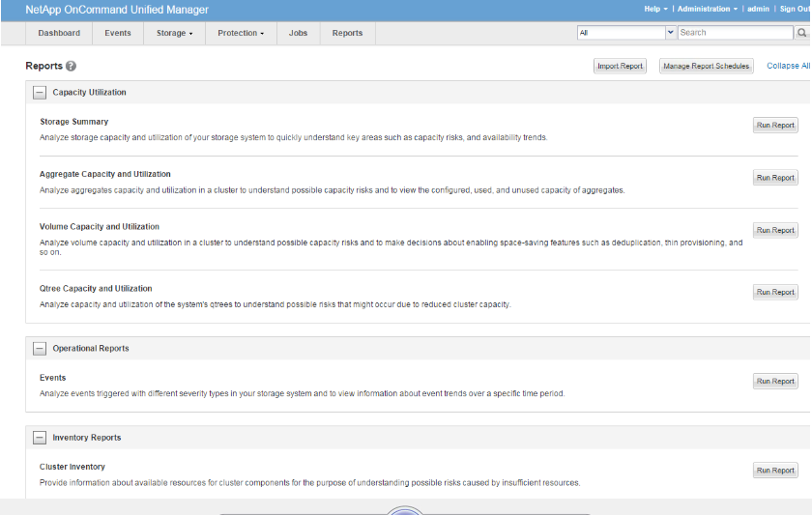Click the Cluster Inventory title

[x=72, y=467]
